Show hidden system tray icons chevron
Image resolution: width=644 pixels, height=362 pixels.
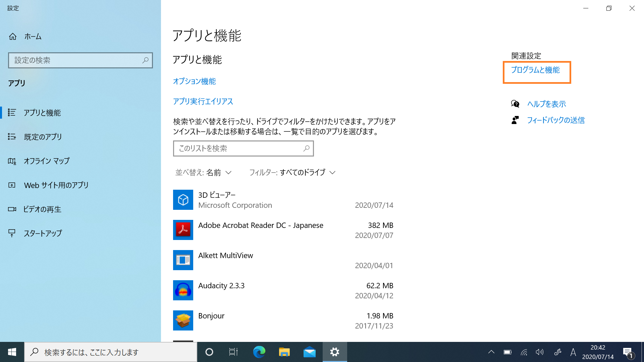tap(491, 352)
